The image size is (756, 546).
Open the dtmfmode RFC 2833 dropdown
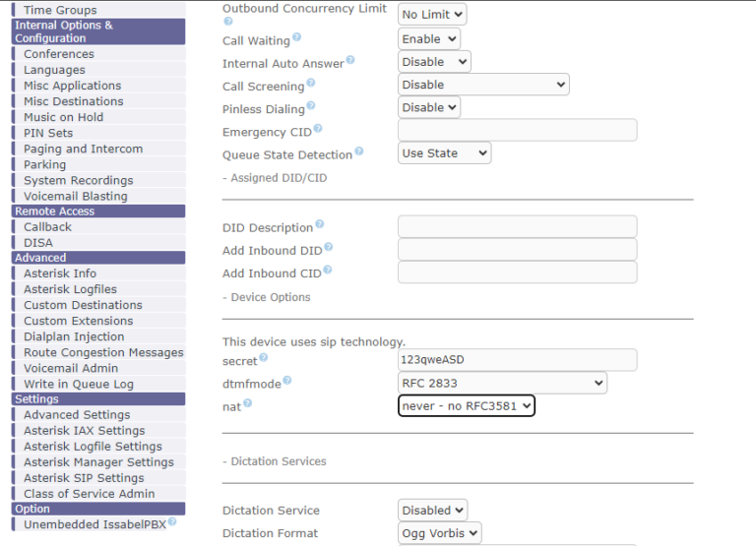(x=502, y=383)
